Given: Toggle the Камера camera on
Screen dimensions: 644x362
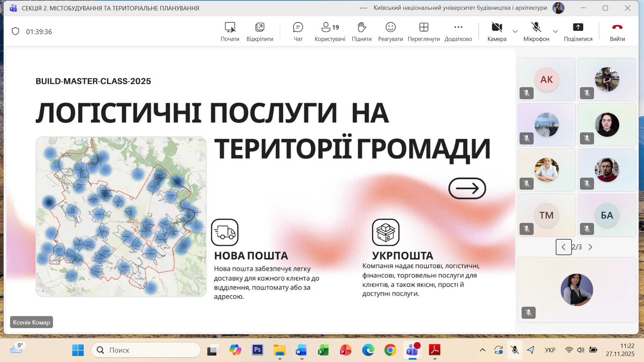Looking at the screenshot, I should [497, 32].
